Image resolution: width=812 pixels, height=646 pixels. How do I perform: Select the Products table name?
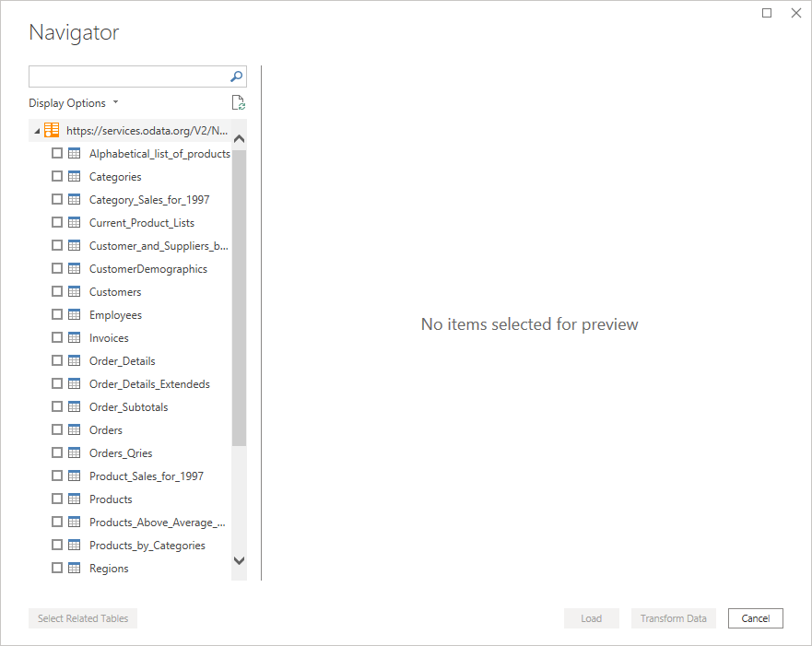point(111,499)
